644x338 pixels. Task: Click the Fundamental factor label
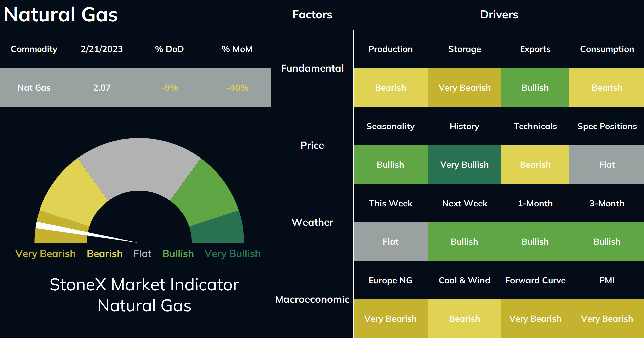(312, 68)
